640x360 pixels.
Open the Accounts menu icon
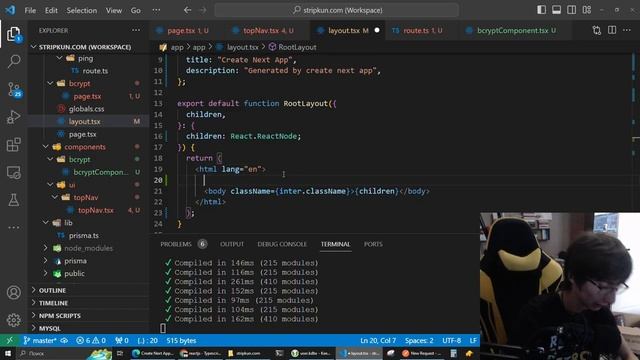click(x=13, y=293)
